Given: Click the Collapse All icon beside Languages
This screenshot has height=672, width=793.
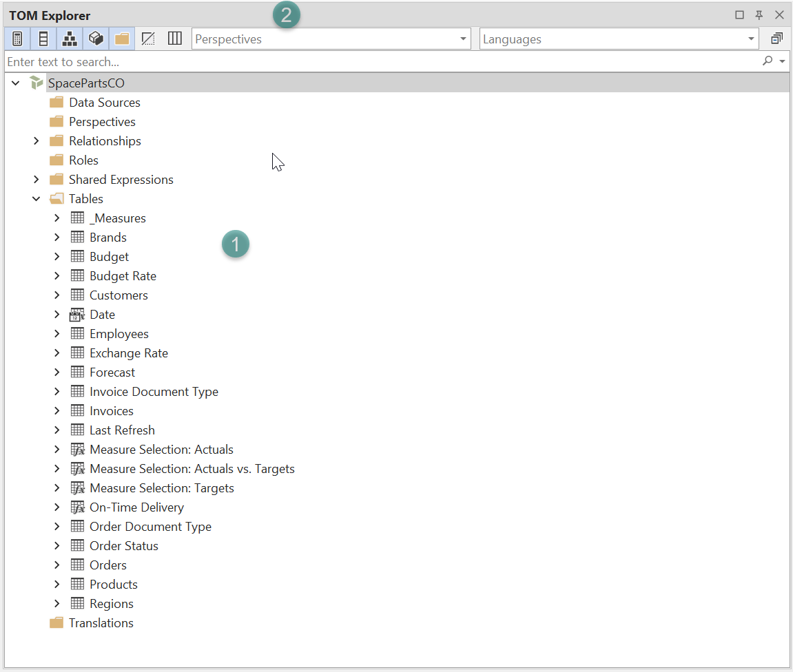Looking at the screenshot, I should [x=776, y=39].
